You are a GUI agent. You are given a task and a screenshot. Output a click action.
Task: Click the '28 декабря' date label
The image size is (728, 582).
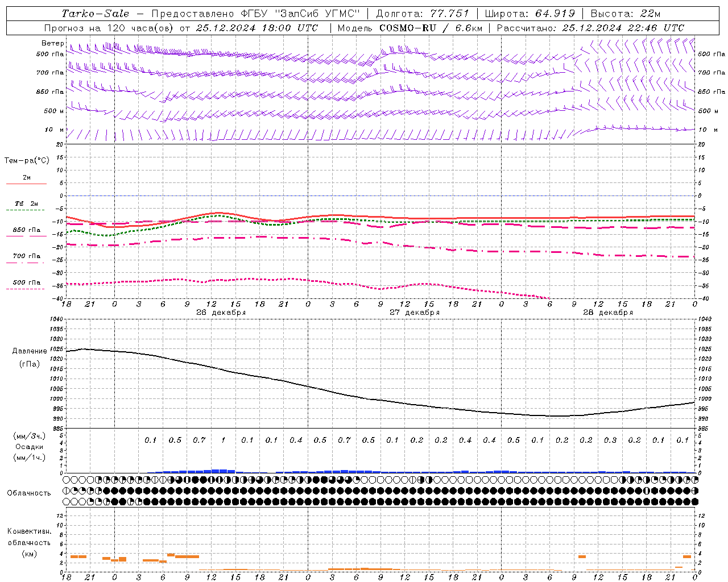[608, 313]
